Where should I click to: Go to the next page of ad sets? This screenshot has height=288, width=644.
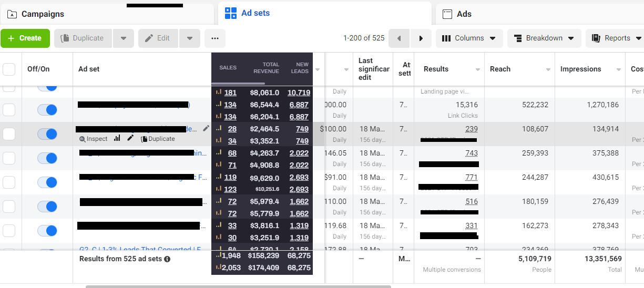(420, 38)
